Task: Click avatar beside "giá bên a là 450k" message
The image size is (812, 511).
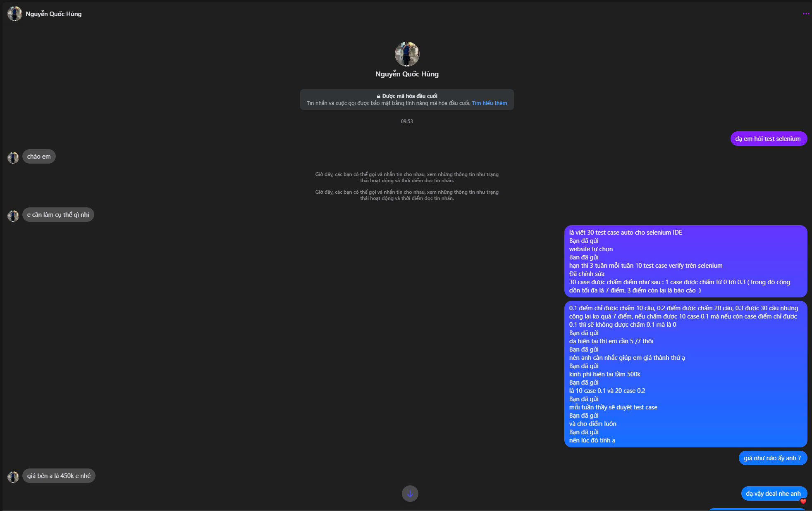Action: pyautogui.click(x=13, y=477)
